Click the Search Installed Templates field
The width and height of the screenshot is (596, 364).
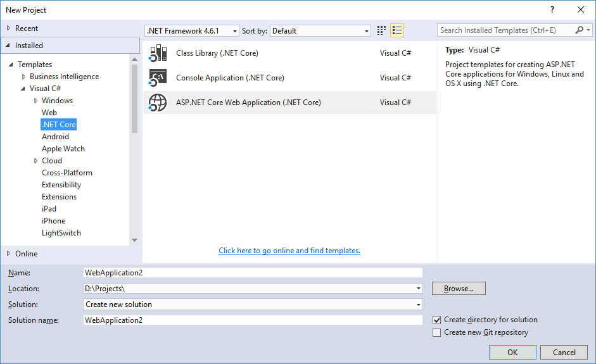pos(505,30)
